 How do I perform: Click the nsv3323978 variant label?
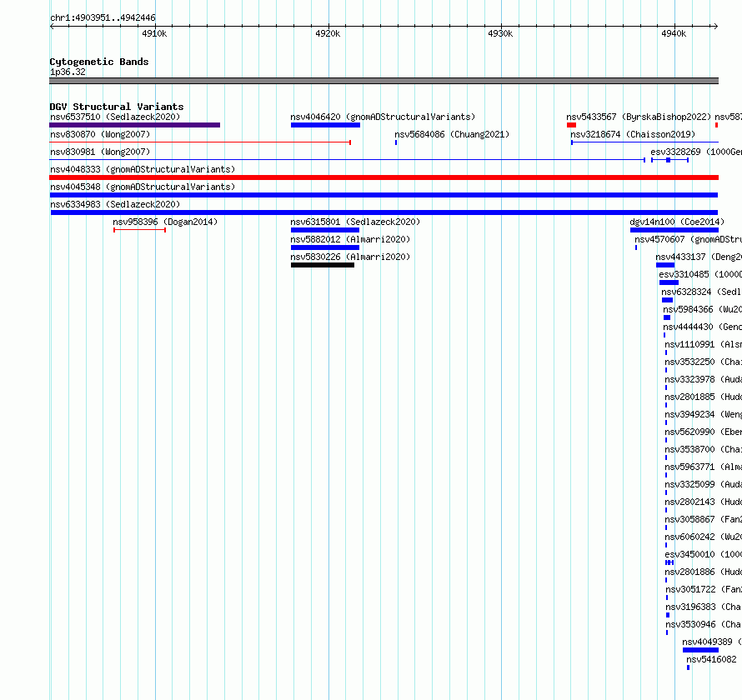703,379
